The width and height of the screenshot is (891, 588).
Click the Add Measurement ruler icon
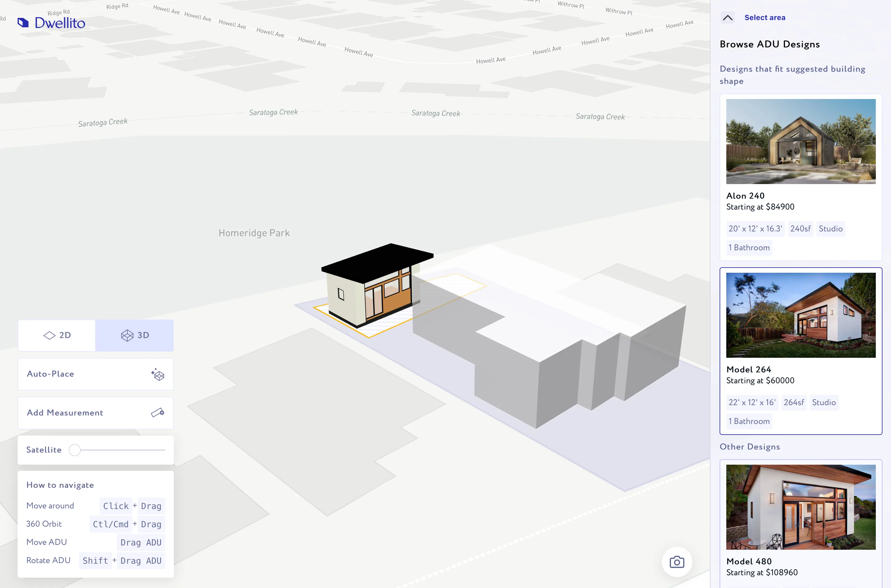click(158, 412)
